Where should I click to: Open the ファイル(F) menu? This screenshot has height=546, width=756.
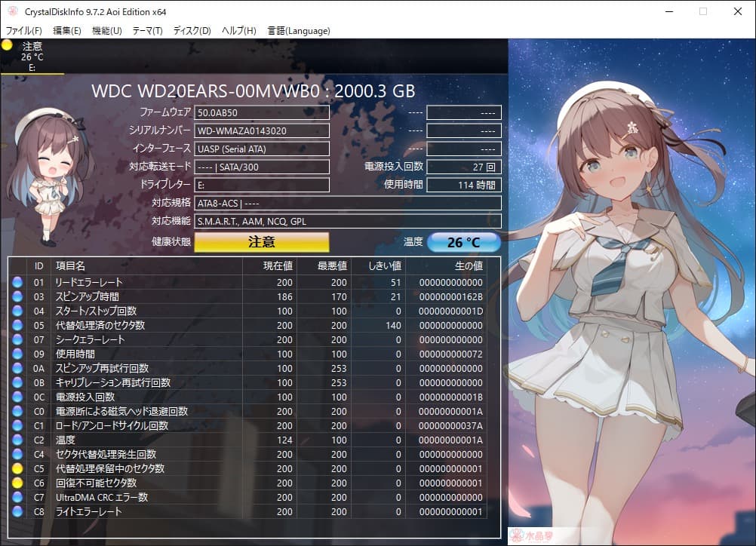[23, 30]
